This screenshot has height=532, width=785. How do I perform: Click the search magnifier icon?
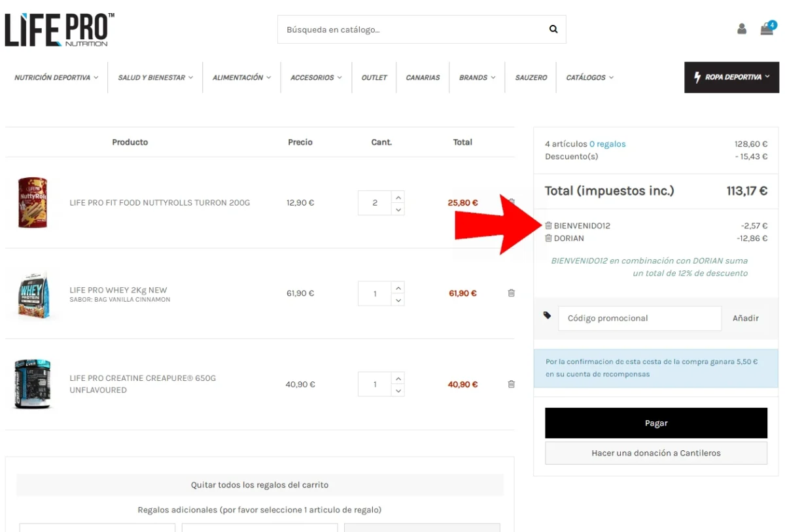point(553,29)
